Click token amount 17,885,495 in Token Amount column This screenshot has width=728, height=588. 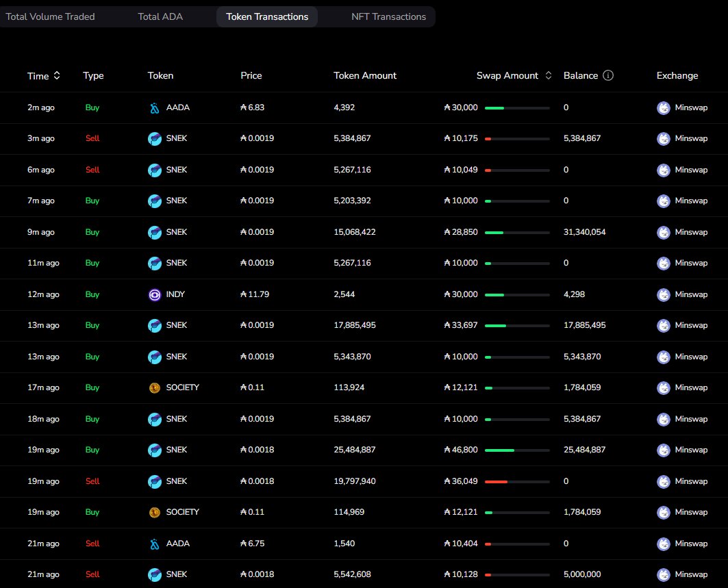355,325
